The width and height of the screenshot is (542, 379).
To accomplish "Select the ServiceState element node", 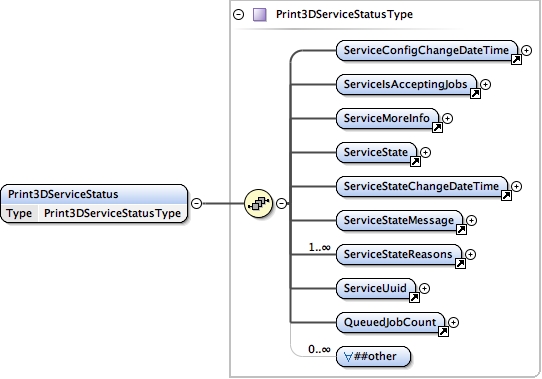I will 376,152.
